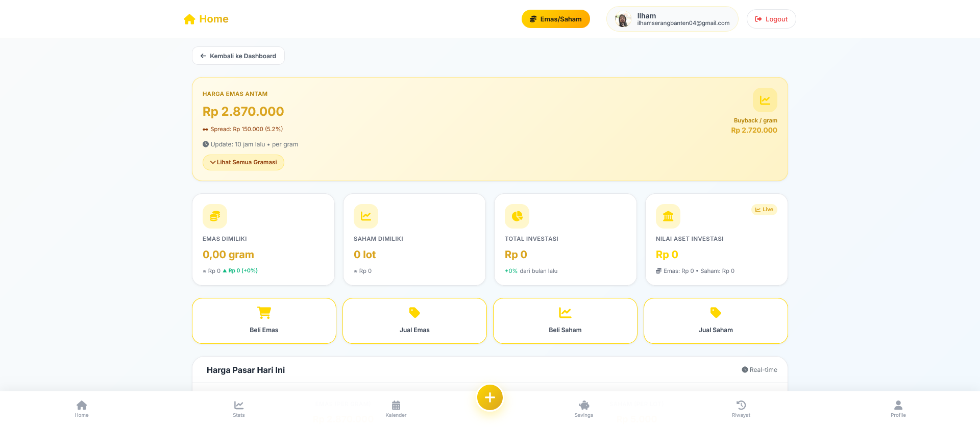Open Stats tab in bottom navigation
The width and height of the screenshot is (980, 428).
(239, 409)
